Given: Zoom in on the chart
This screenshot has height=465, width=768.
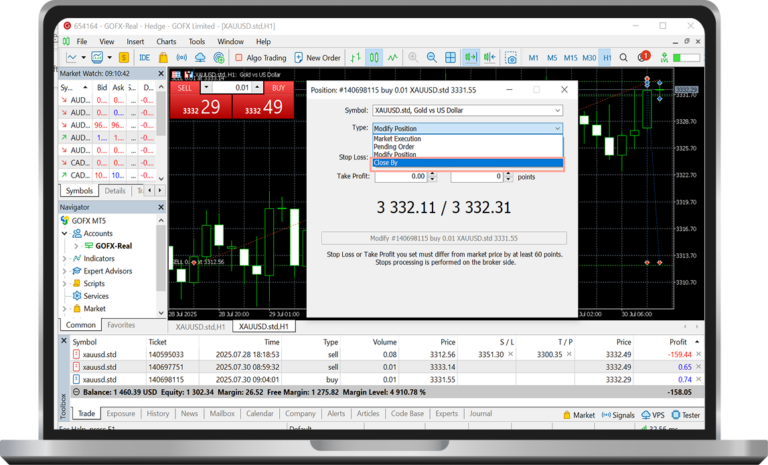Looking at the screenshot, I should 413,58.
